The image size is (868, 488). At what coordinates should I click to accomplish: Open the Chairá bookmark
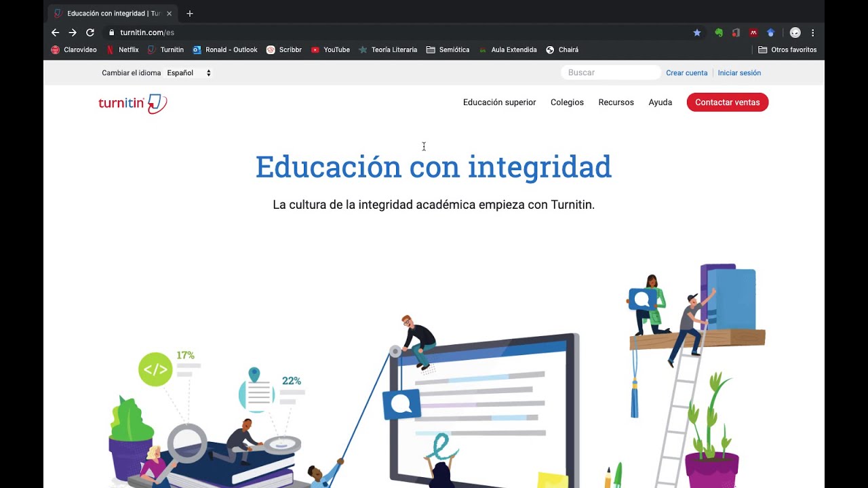(x=562, y=49)
